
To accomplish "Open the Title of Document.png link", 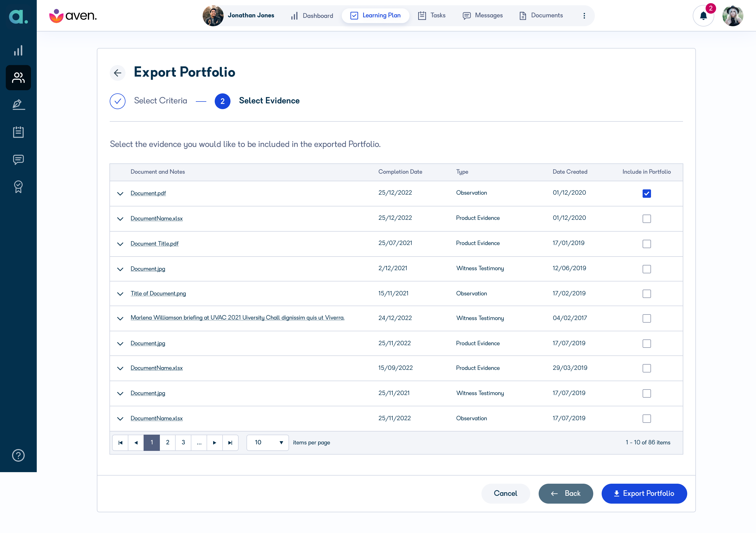I will (x=158, y=294).
